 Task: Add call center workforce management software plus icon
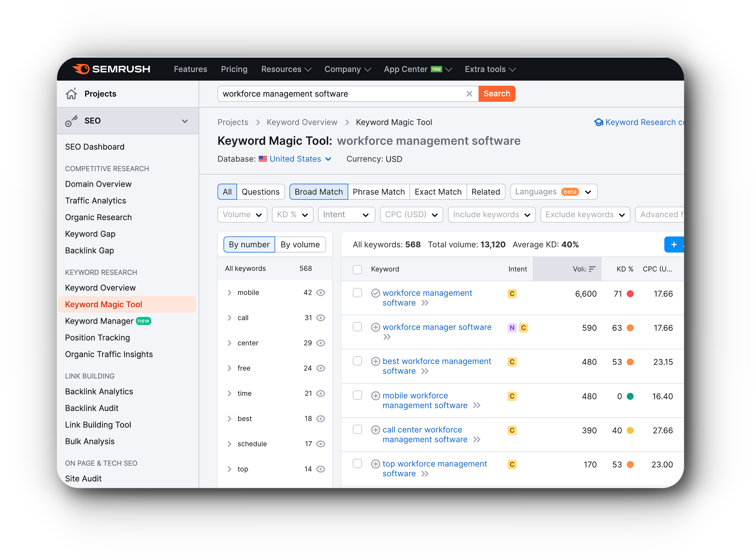[x=375, y=430]
